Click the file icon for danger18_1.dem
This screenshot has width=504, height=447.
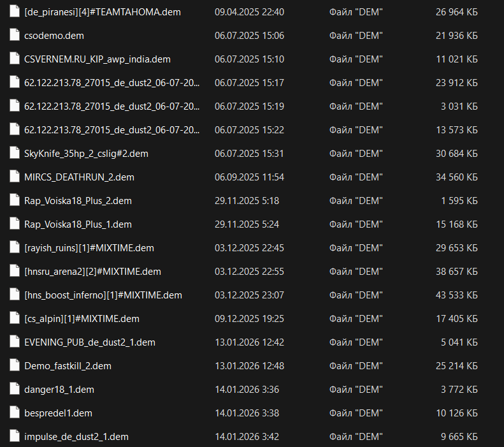(x=14, y=390)
